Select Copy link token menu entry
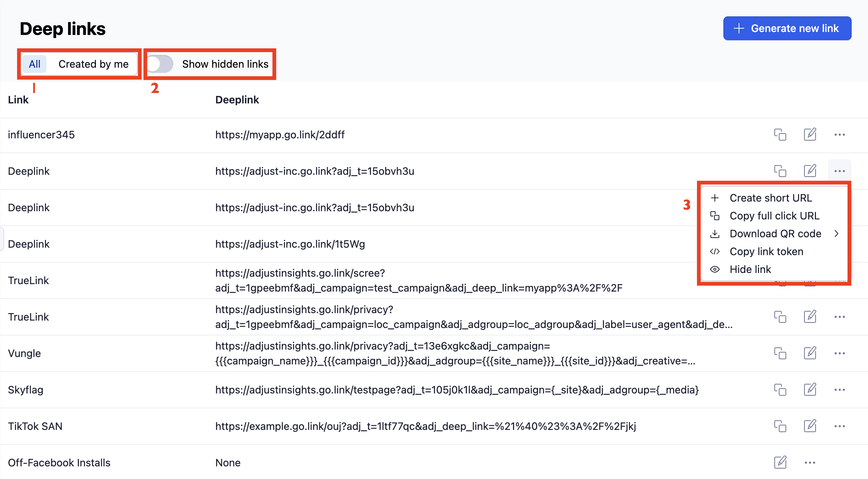Image resolution: width=868 pixels, height=479 pixels. pyautogui.click(x=766, y=251)
